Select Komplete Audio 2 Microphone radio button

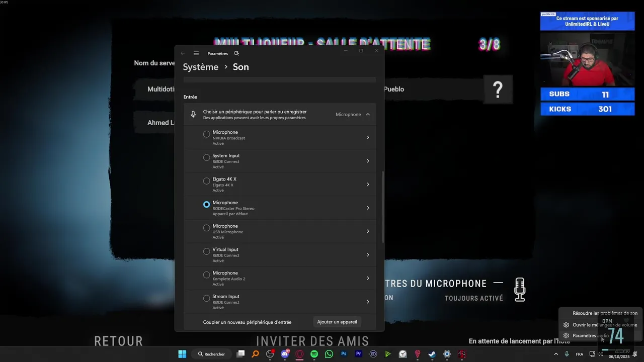[206, 275]
